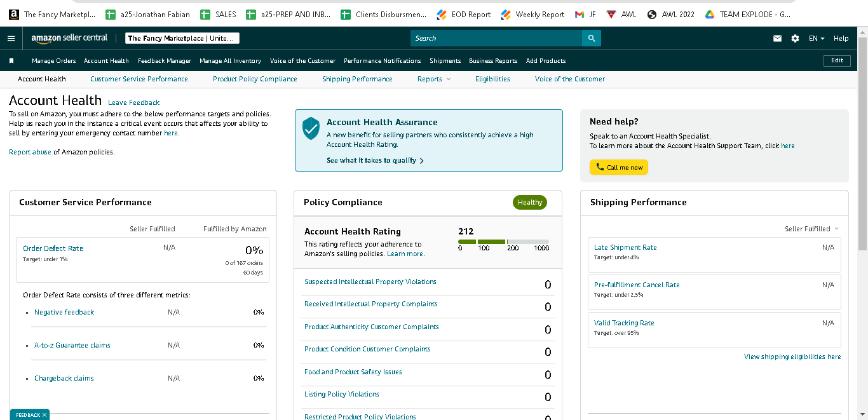Open Feedback Manager in nav bar
This screenshot has height=420, width=868.
click(x=165, y=61)
